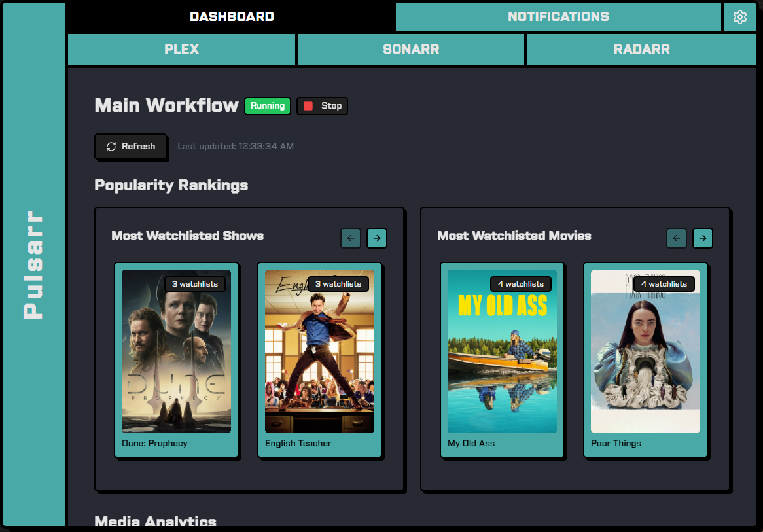The height and width of the screenshot is (532, 763).
Task: Go to next watchlisted shows page
Action: point(377,238)
